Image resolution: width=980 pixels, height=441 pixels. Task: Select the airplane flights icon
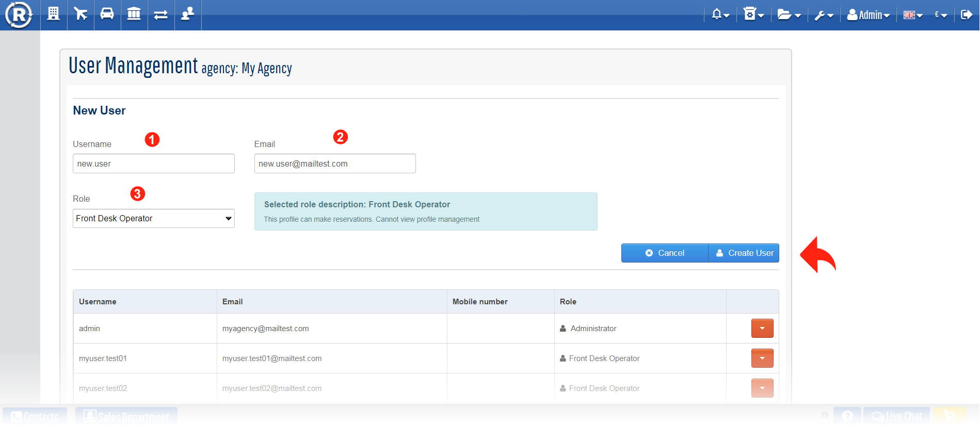(81, 14)
